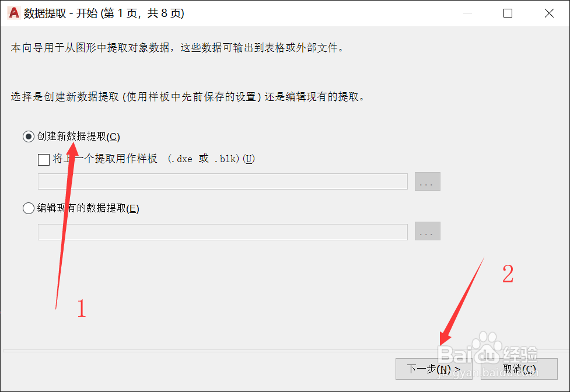Click the 创建新数据提取(C) label text

[79, 136]
